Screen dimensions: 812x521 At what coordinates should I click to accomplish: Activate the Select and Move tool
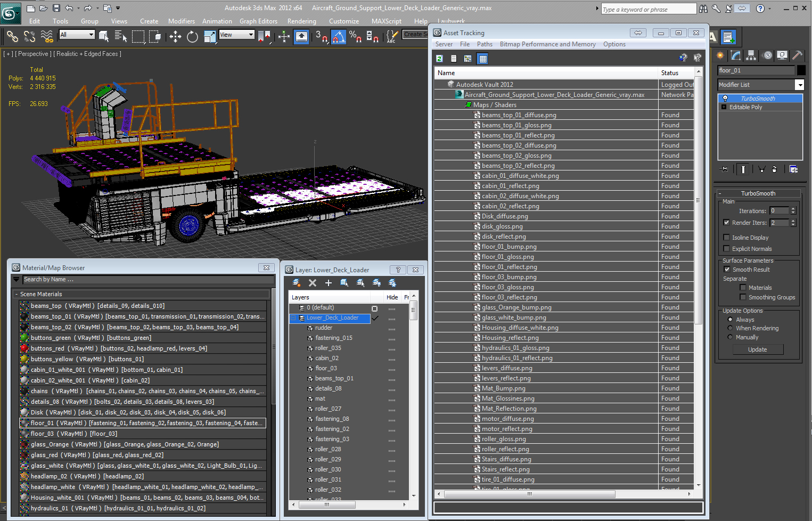coord(175,36)
